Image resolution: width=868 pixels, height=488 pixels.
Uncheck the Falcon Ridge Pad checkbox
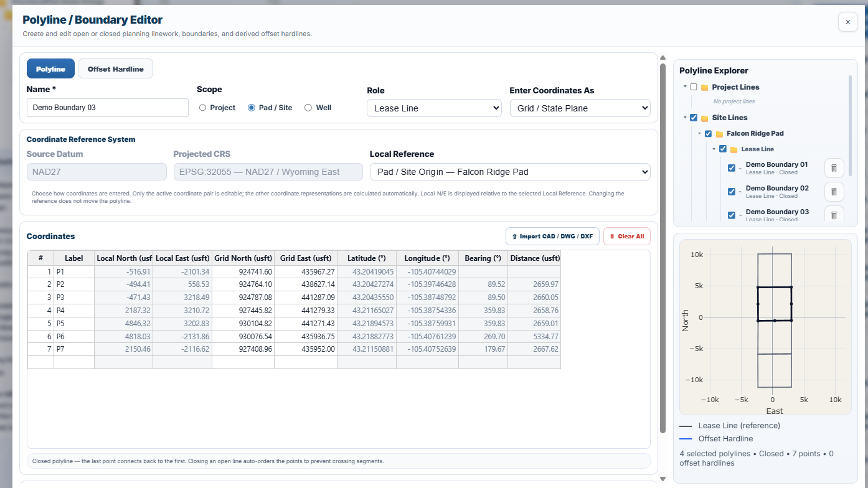pos(708,134)
